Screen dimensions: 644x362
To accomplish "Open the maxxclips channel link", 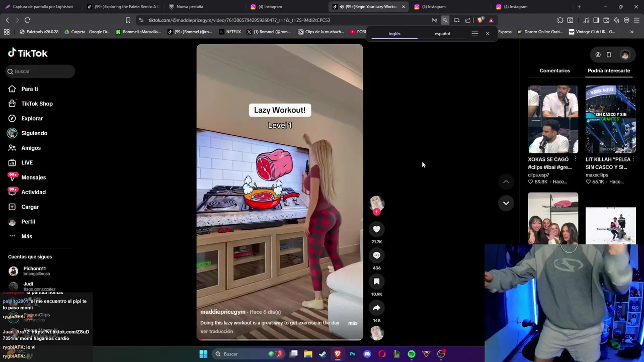I will (x=597, y=175).
